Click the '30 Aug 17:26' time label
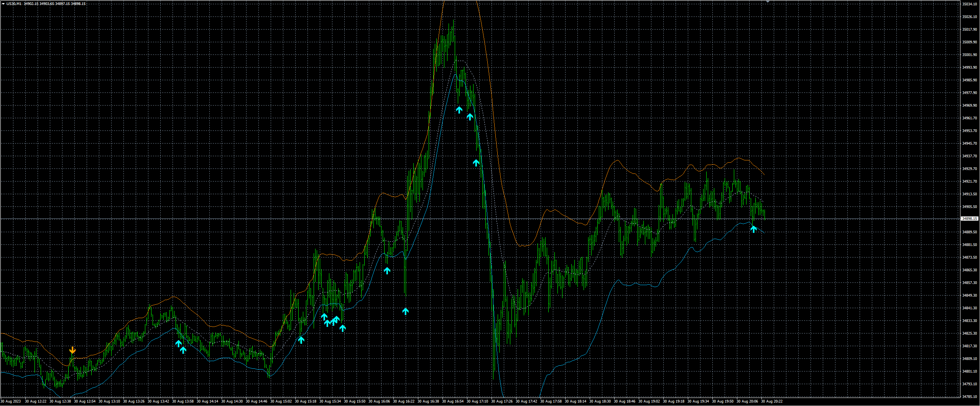The width and height of the screenshot is (980, 406). tap(502, 402)
